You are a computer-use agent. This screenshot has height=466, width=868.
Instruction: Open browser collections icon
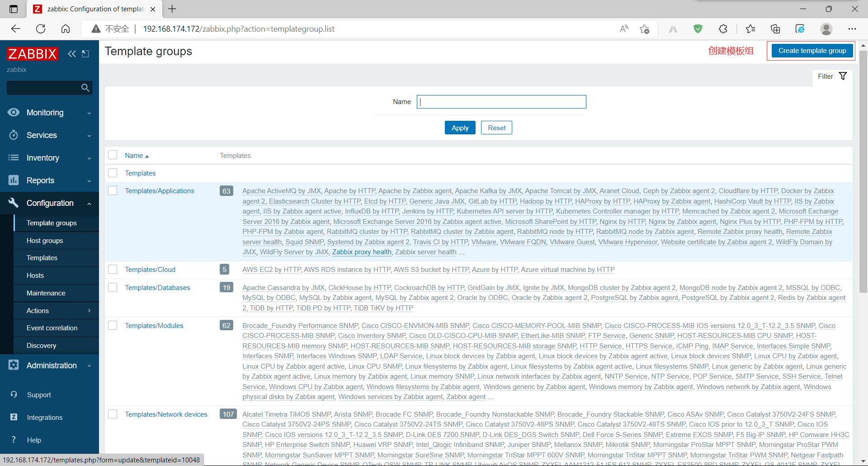pyautogui.click(x=775, y=29)
